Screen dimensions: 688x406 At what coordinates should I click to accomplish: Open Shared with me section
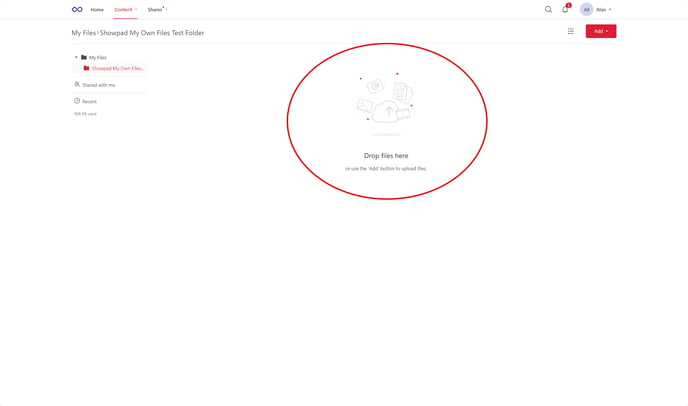click(x=98, y=85)
